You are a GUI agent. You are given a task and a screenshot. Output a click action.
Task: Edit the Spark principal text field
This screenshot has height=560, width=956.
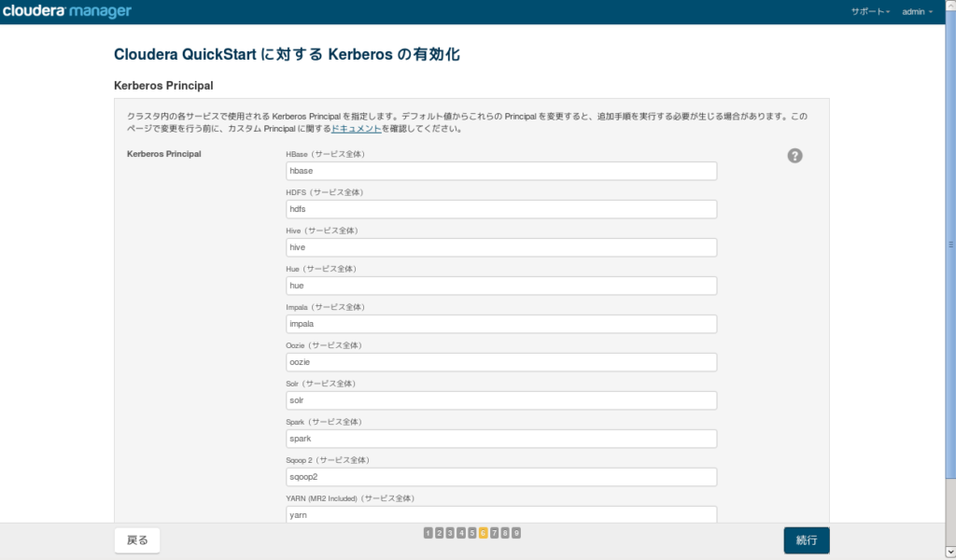click(x=501, y=439)
